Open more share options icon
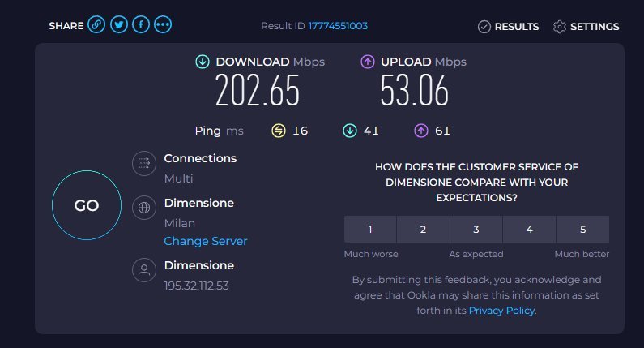 (163, 25)
